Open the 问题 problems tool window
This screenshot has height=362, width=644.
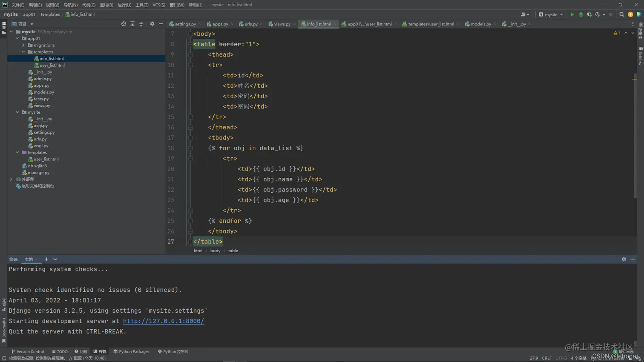click(81, 351)
